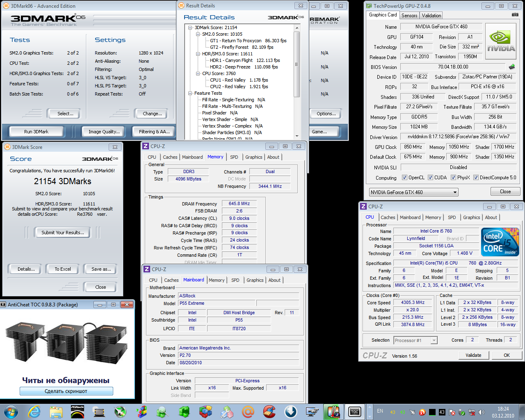This screenshot has height=420, width=525.
Task: Click the AntiCheat TOC window title icon
Action: [3, 304]
